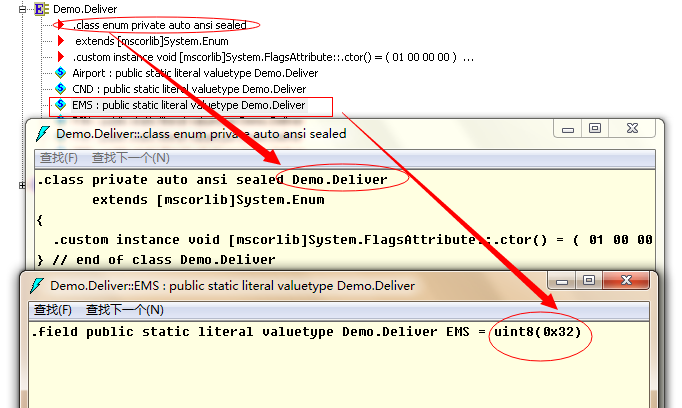Select the .custom instance FlagsAttribute row
This screenshot has height=408, width=682.
(x=273, y=57)
